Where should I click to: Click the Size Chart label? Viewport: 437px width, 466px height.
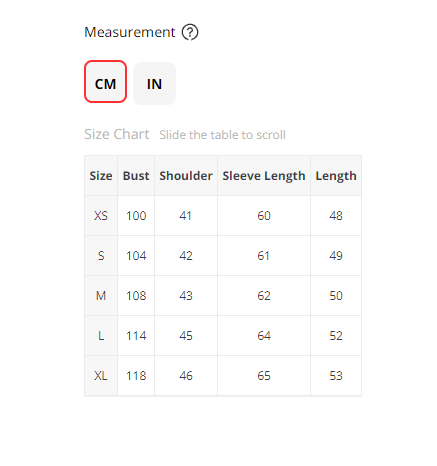117,134
